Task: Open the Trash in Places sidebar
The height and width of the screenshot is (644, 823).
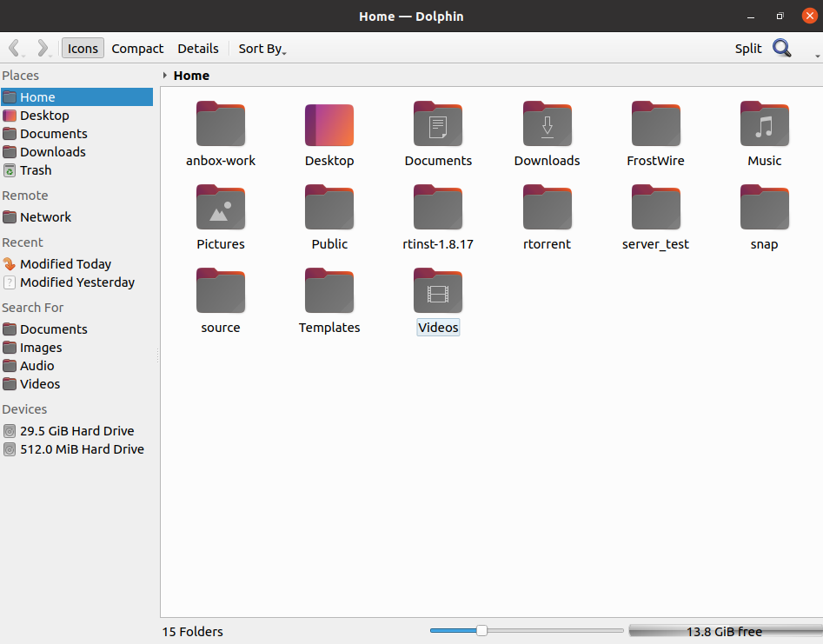Action: point(35,169)
